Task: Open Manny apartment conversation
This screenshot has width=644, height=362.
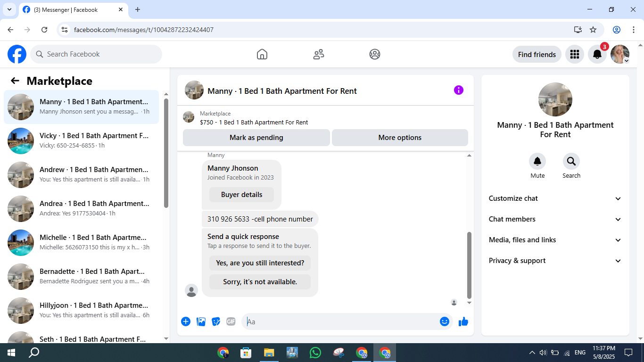Action: [x=82, y=107]
